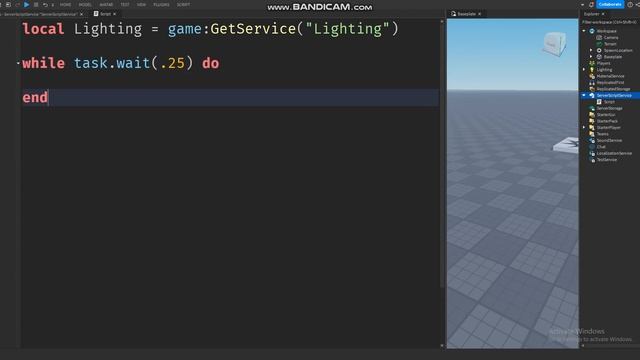Close the Explorer panel

coord(603,14)
